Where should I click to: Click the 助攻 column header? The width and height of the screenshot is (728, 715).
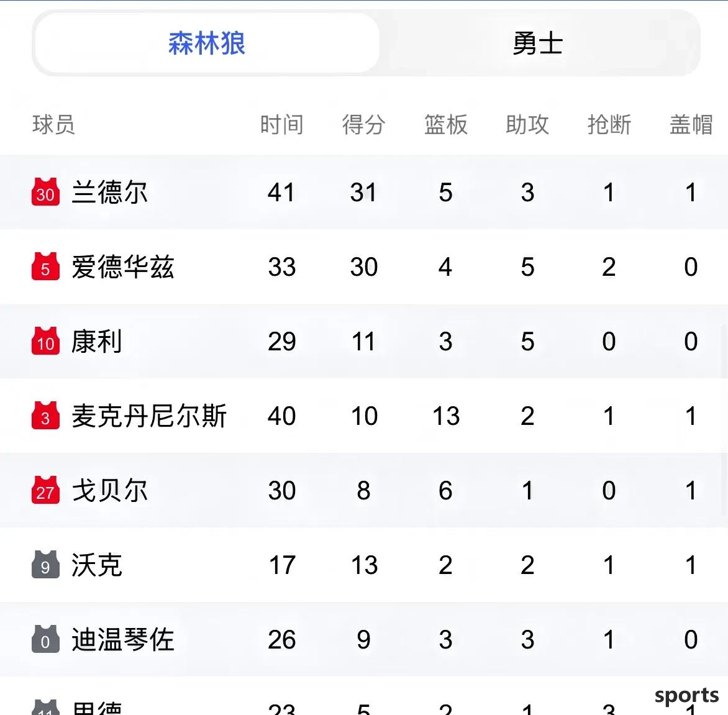(527, 124)
